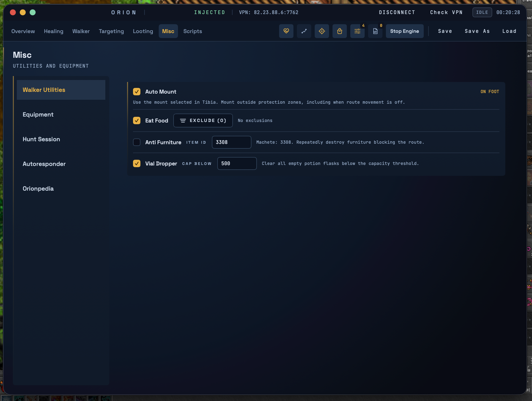The image size is (532, 401).
Task: Click the Stop Engine button
Action: coord(405,31)
